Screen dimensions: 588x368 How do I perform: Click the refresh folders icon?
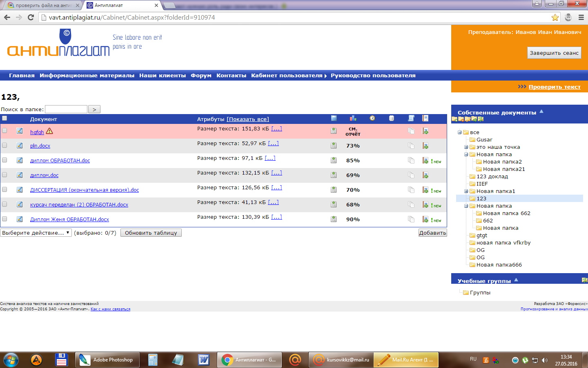[x=481, y=119]
